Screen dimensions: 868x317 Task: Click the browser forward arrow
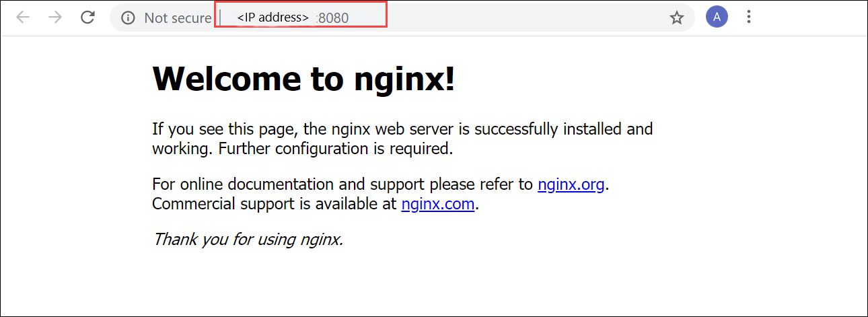click(x=55, y=17)
